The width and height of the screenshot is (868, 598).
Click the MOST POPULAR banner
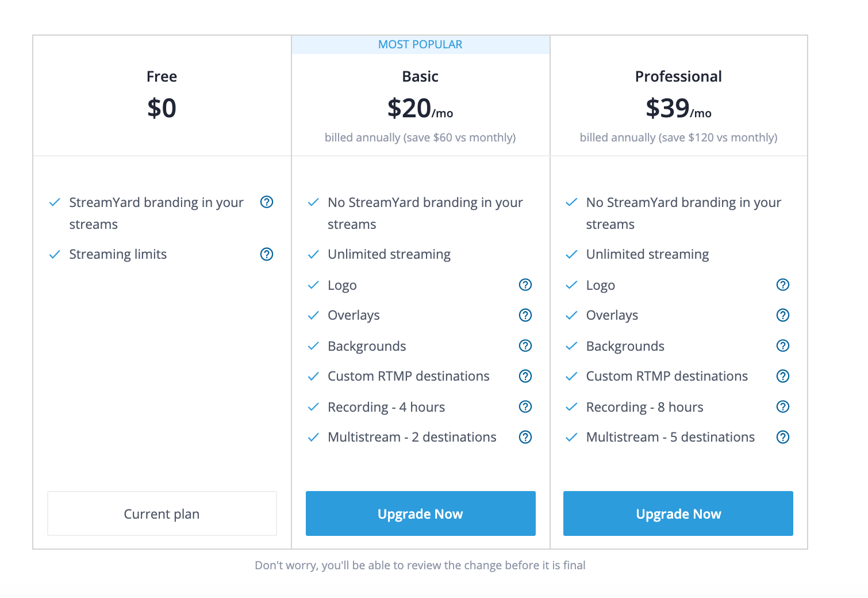(x=420, y=45)
